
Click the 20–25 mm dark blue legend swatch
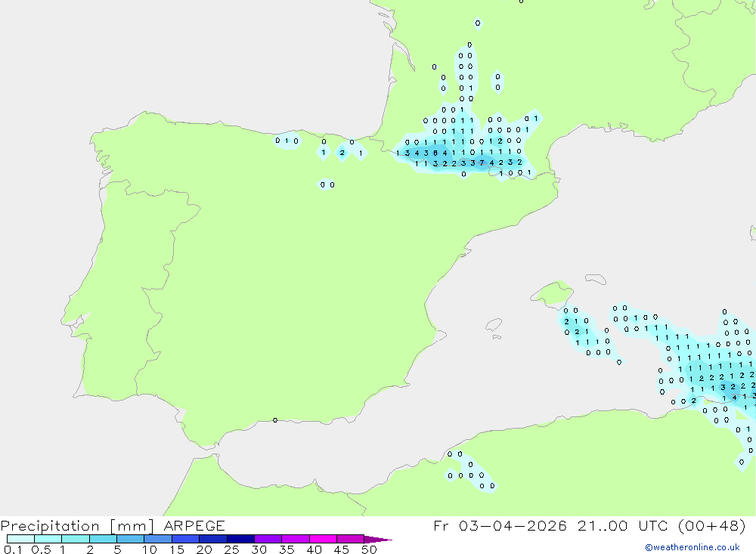213,539
